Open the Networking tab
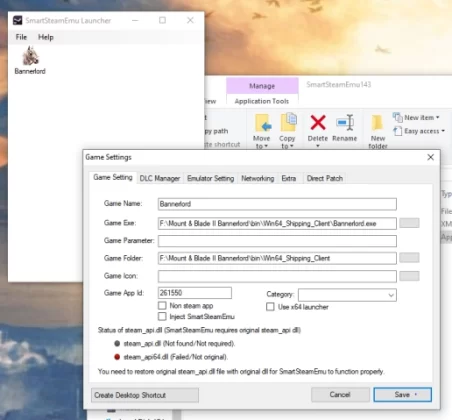Viewport: 452px width, 420px height. click(257, 178)
